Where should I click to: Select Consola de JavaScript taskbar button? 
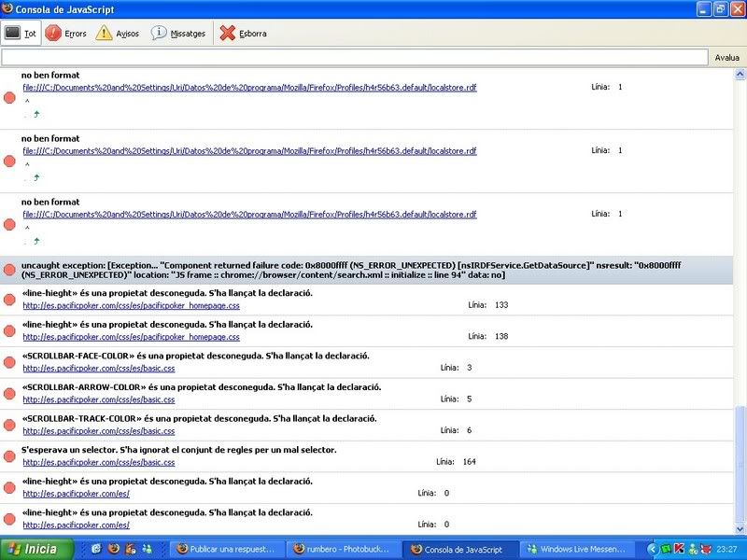pyautogui.click(x=460, y=549)
